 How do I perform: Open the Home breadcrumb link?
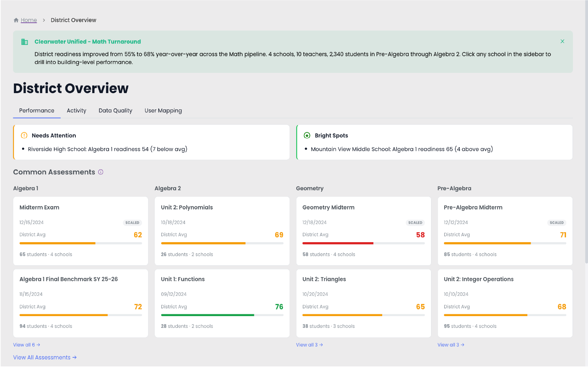29,20
